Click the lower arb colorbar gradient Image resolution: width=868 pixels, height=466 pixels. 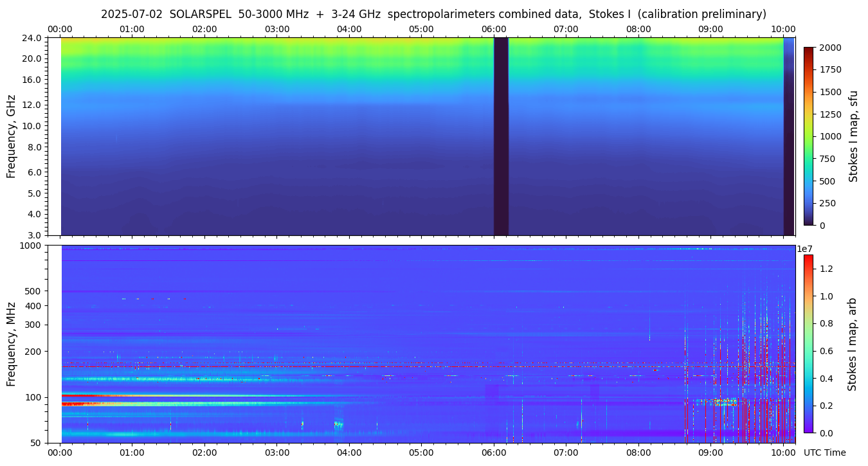click(x=808, y=343)
